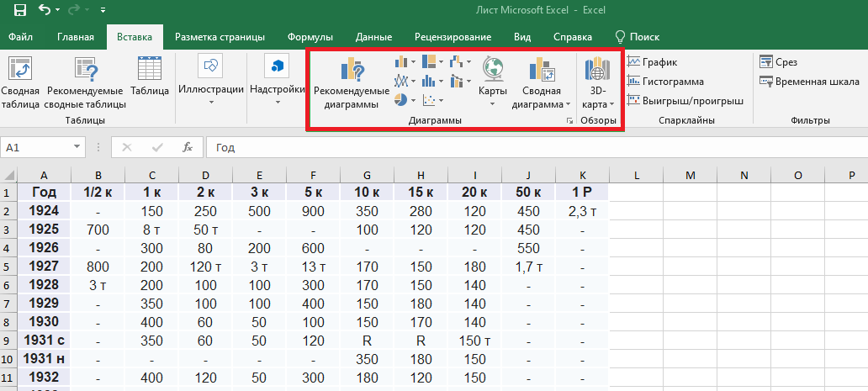Expand the Надстройки menu
Viewport: 868px width, 391px height.
pos(277,80)
